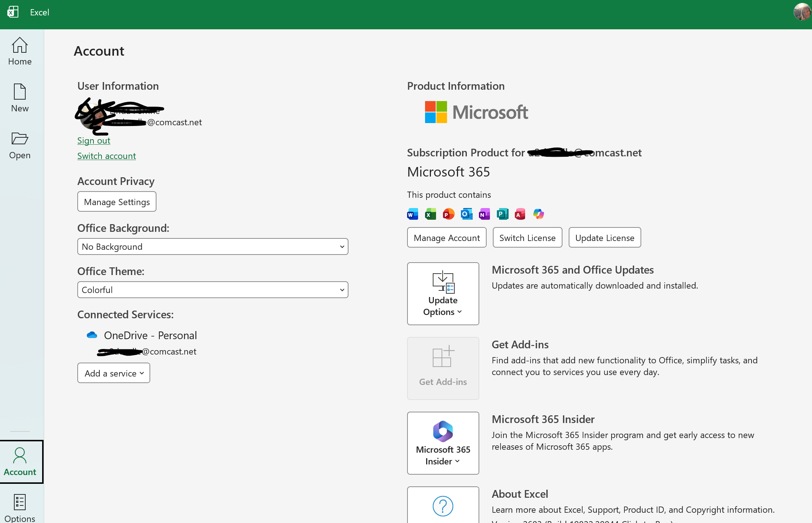This screenshot has width=812, height=523.
Task: Click the Outlook app icon
Action: point(466,214)
